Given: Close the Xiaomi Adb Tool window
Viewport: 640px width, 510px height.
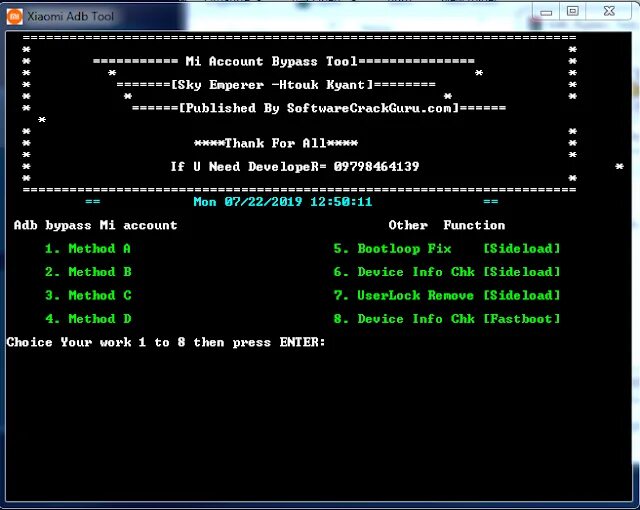Looking at the screenshot, I should click(x=609, y=11).
